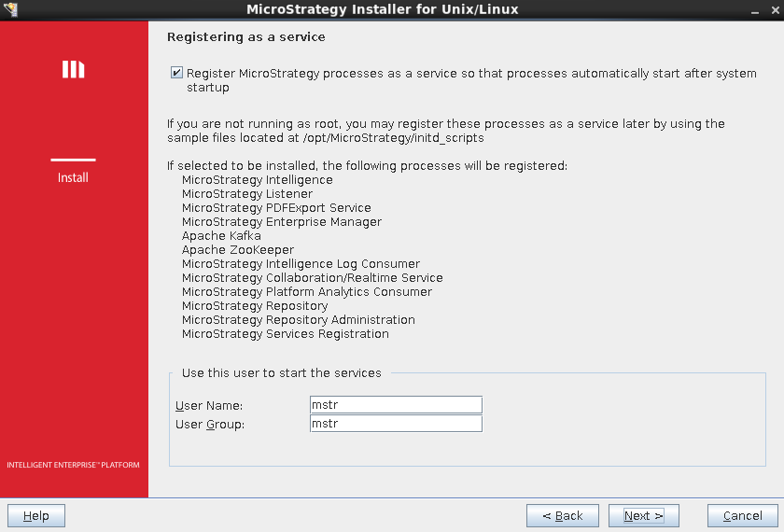This screenshot has height=532, width=784.
Task: Click the Use this user group title
Action: click(282, 373)
